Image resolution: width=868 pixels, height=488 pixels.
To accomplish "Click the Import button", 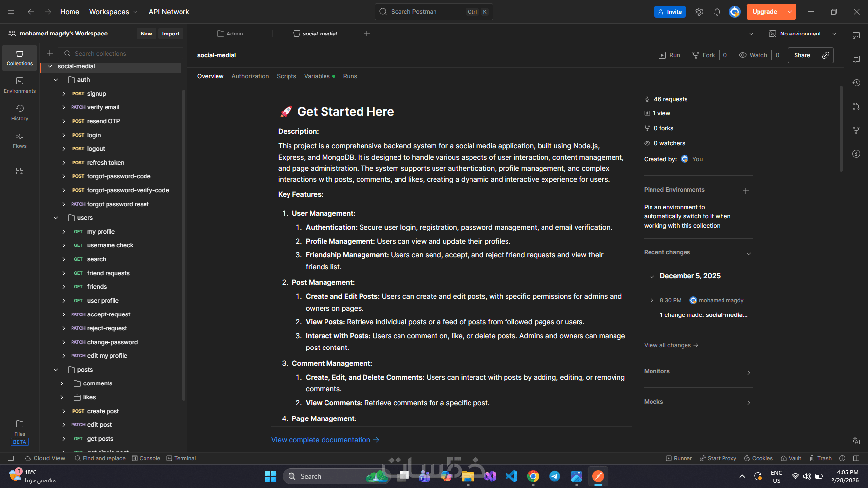I will tap(171, 34).
